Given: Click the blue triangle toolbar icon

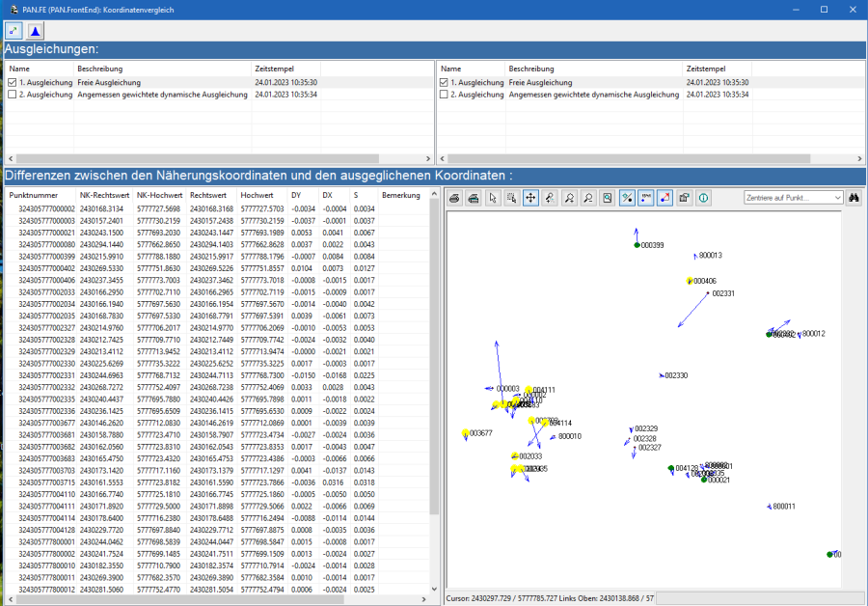Looking at the screenshot, I should pos(36,30).
